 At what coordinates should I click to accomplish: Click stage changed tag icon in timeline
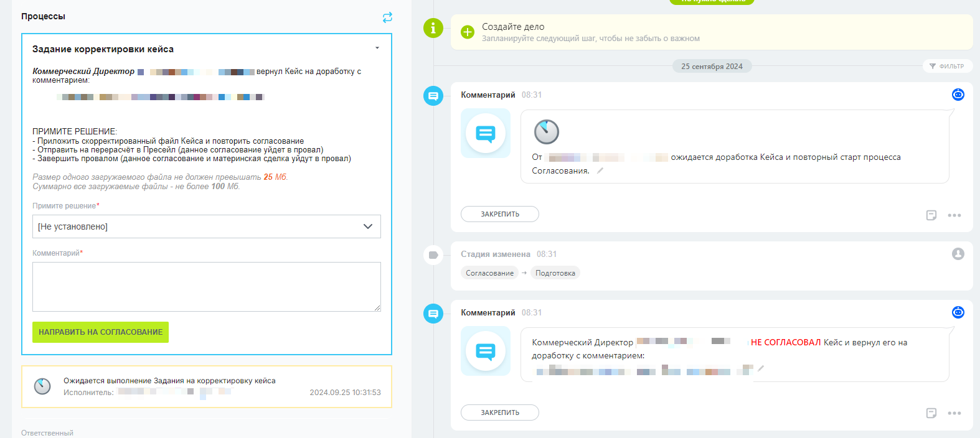(x=433, y=255)
